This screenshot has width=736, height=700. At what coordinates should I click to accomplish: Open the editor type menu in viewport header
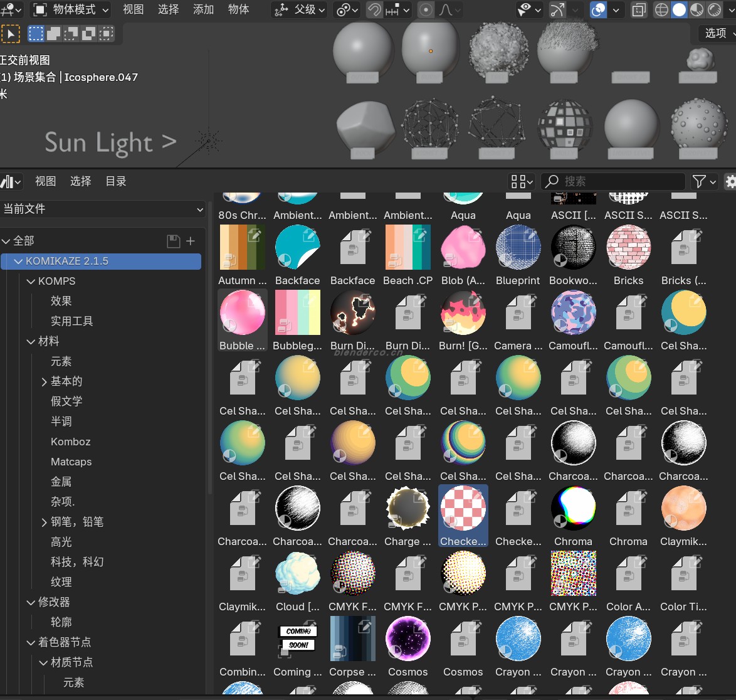pyautogui.click(x=11, y=9)
